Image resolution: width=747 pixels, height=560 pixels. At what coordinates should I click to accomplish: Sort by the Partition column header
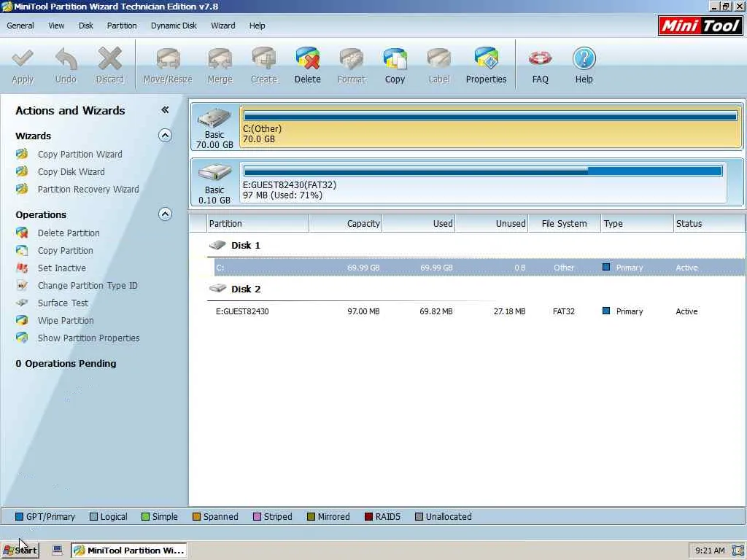tap(258, 223)
